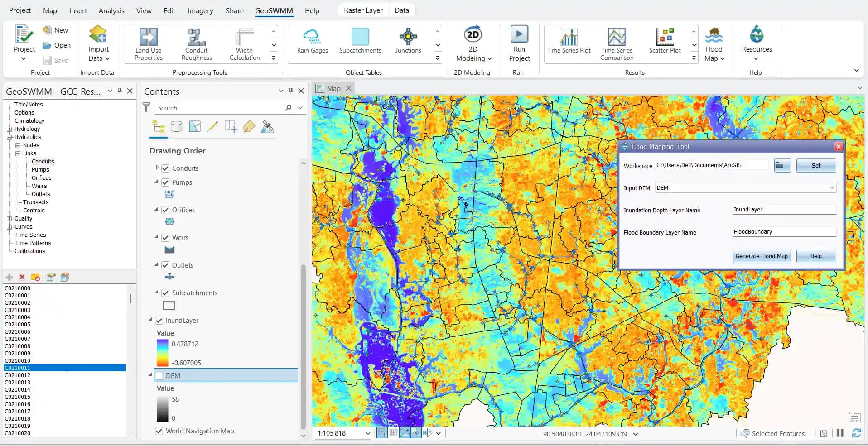Launch the Width Calculation tool
Viewport: 868px width, 446px height.
pos(244,44)
